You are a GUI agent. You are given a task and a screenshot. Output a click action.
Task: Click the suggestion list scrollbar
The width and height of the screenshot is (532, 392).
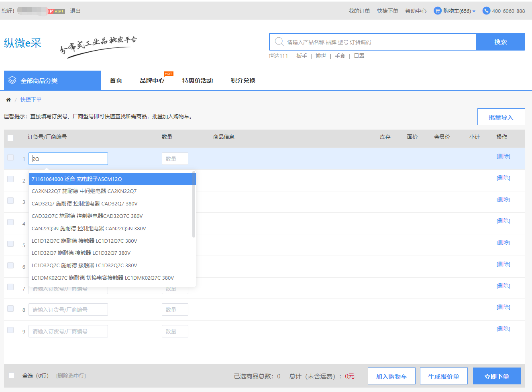pos(194,205)
